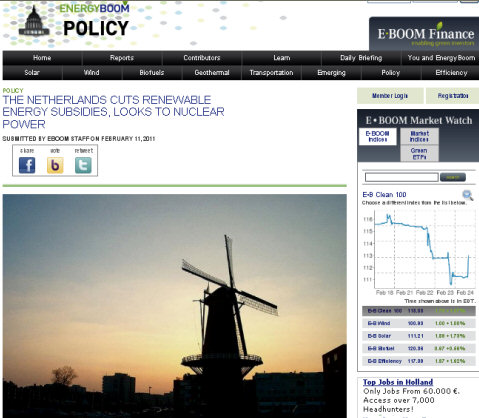The width and height of the screenshot is (479, 418).
Task: Switch to Market Indices tab
Action: (x=419, y=137)
